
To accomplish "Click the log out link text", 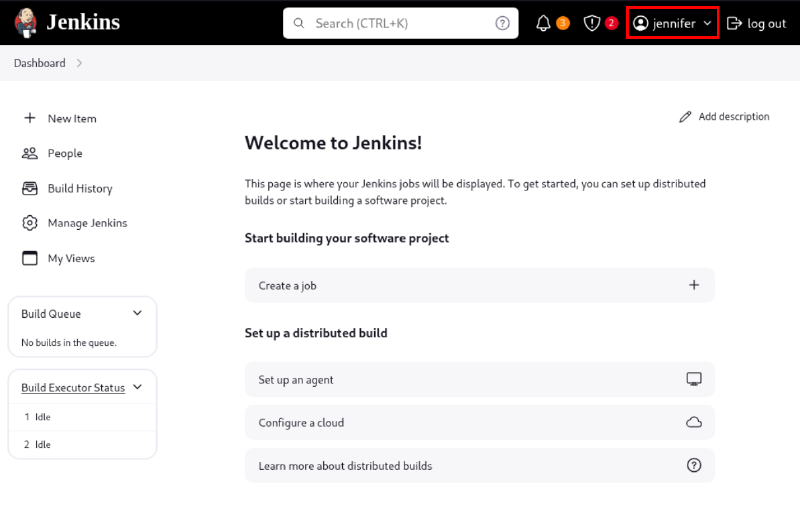I will coord(766,23).
